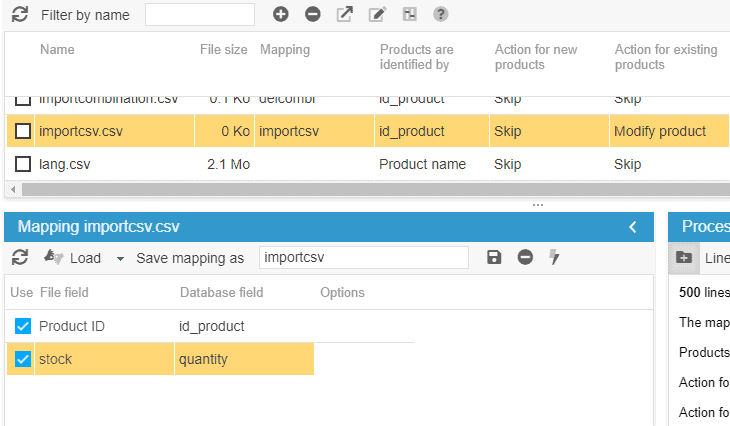Check the lang.csv row checkbox

23,164
